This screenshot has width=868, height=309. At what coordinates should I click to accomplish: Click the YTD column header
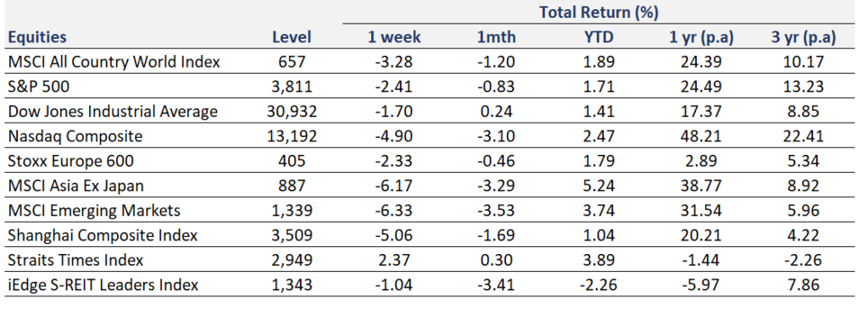[599, 37]
